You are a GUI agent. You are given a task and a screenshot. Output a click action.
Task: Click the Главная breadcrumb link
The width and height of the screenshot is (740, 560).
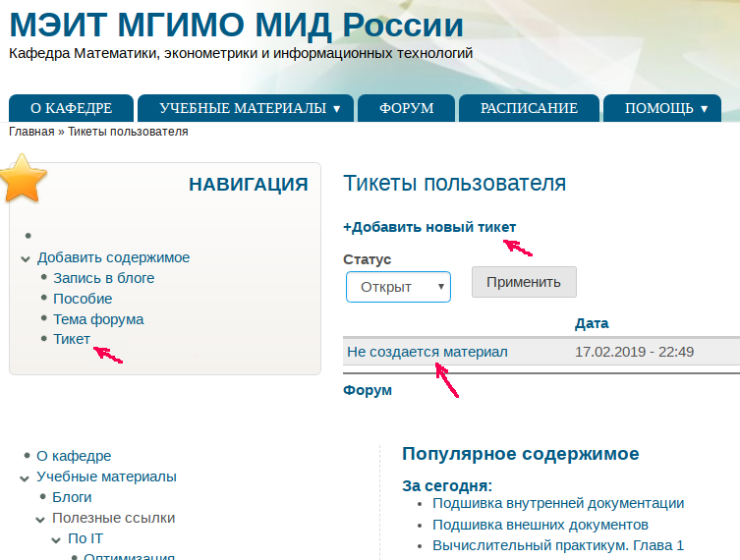point(31,132)
